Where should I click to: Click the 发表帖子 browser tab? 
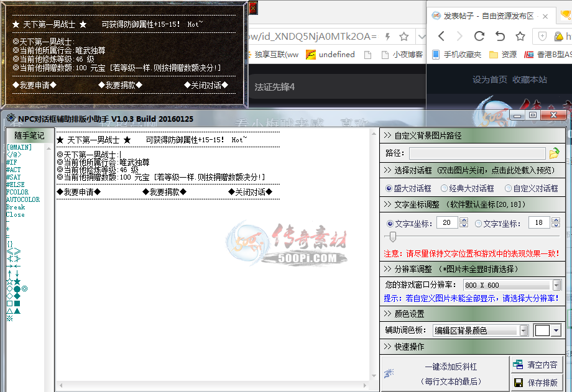pos(491,16)
